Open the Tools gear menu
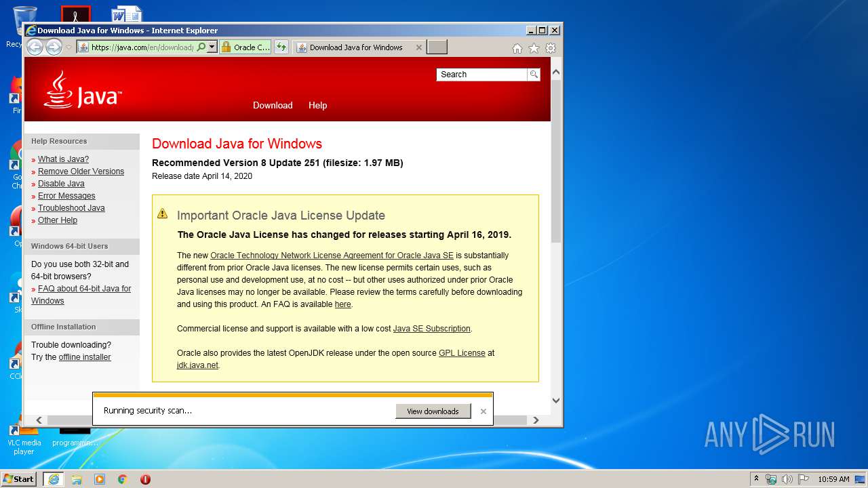The image size is (868, 488). tap(551, 48)
